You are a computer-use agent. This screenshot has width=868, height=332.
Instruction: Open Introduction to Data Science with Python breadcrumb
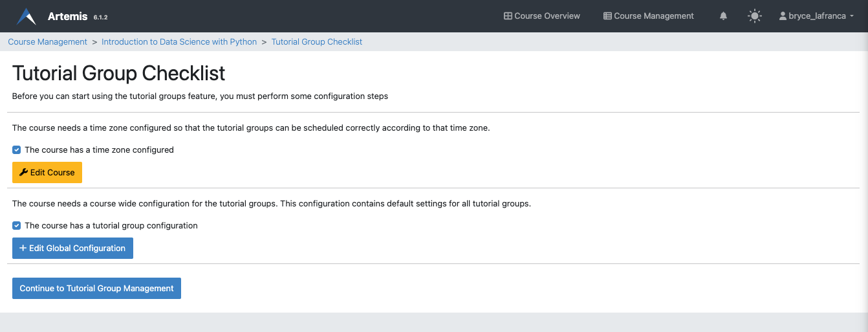[x=179, y=42]
